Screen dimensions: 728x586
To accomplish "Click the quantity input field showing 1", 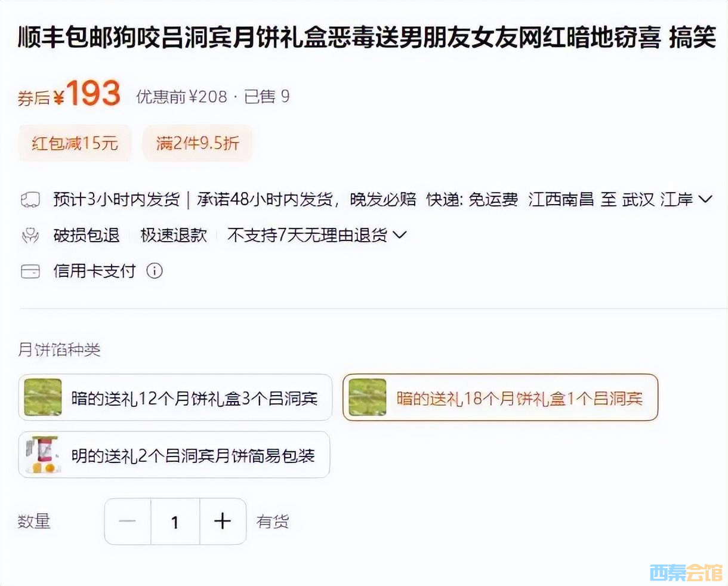I will tap(175, 522).
